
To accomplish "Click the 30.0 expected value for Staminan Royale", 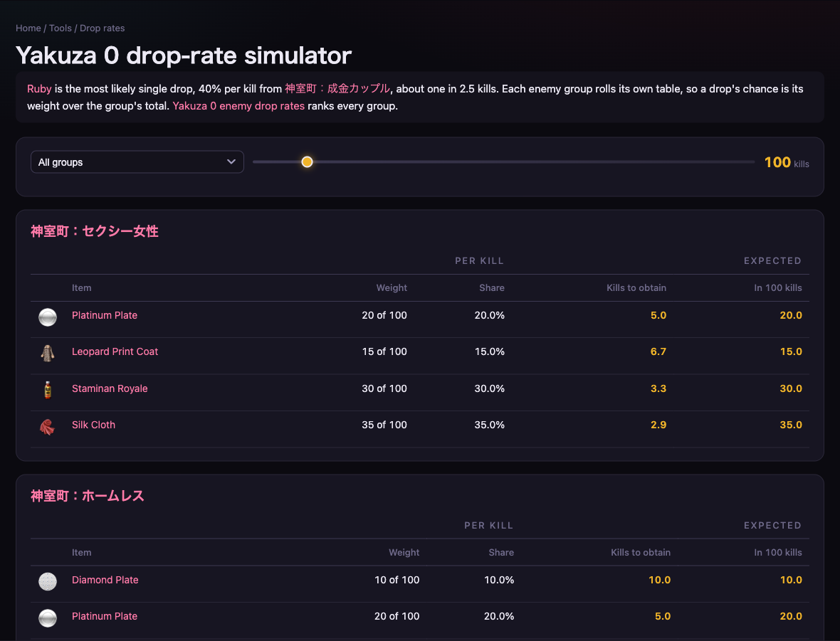I will tap(791, 388).
